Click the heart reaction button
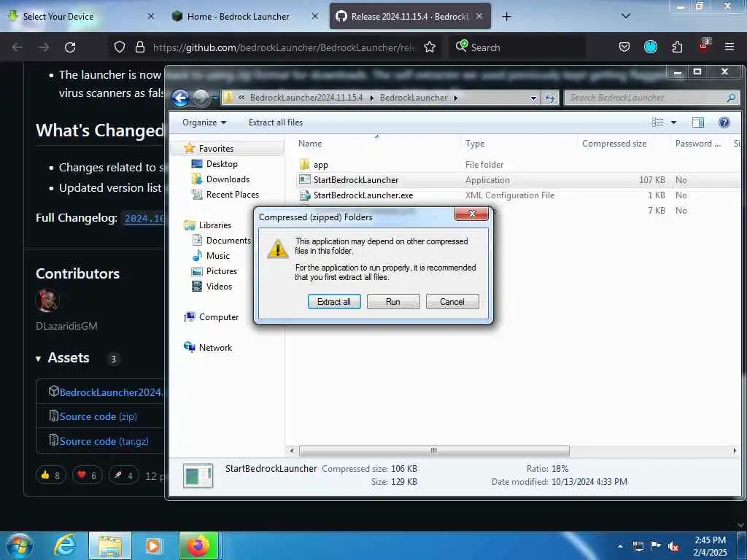 click(x=88, y=475)
